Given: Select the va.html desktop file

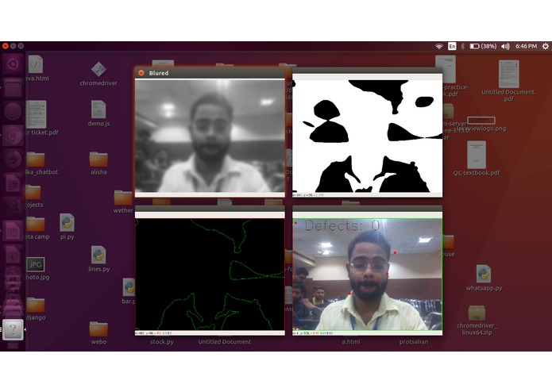Looking at the screenshot, I should tap(37, 68).
